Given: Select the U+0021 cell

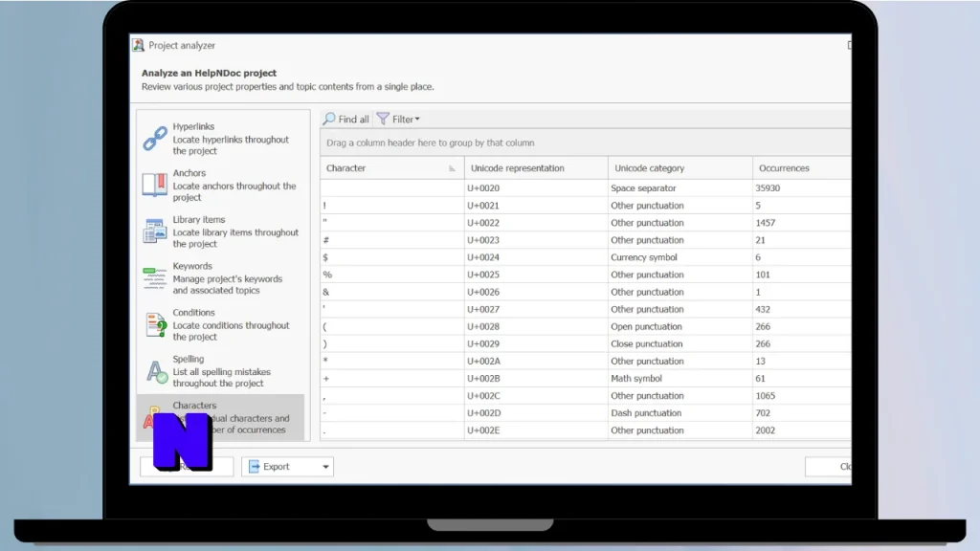Looking at the screenshot, I should tap(536, 205).
